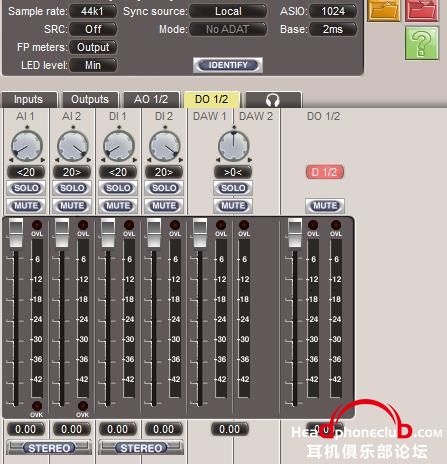The width and height of the screenshot is (447, 464).
Task: Open the headphones mix tab
Action: pos(273,100)
